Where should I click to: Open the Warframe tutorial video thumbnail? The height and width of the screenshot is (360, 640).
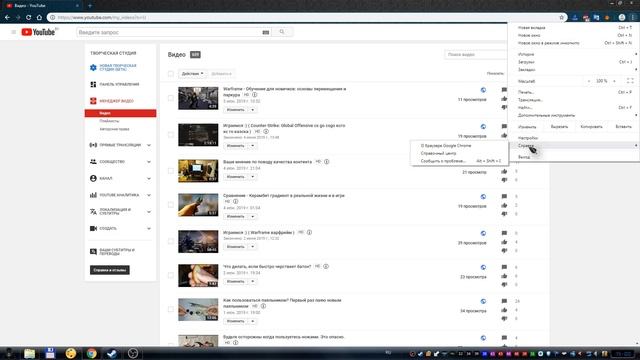point(198,98)
